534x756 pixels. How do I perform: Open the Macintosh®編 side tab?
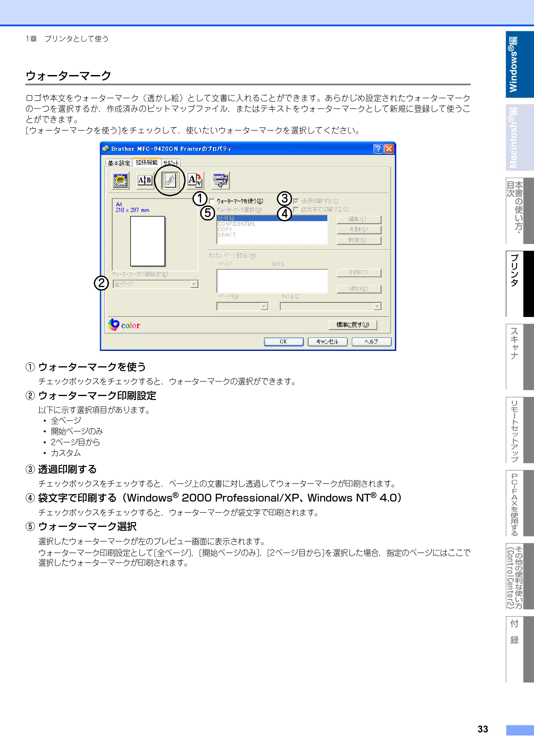click(520, 137)
